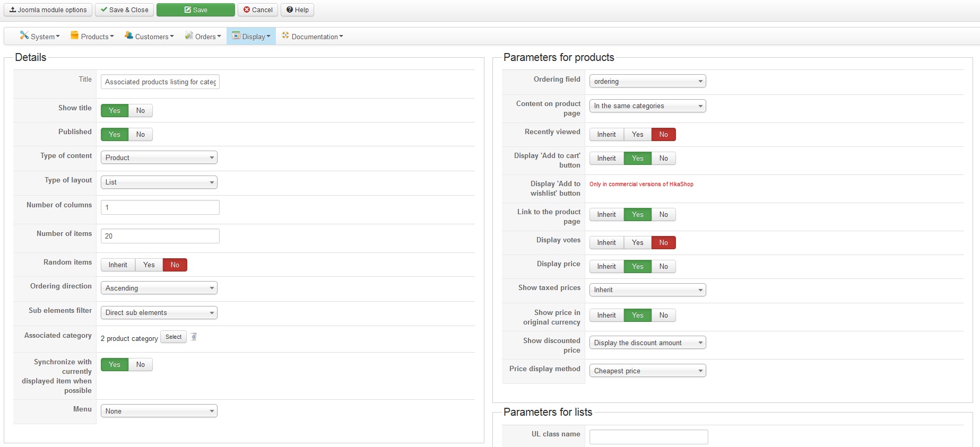Click the Joomla module options button
Image resolution: width=980 pixels, height=447 pixels.
point(48,10)
